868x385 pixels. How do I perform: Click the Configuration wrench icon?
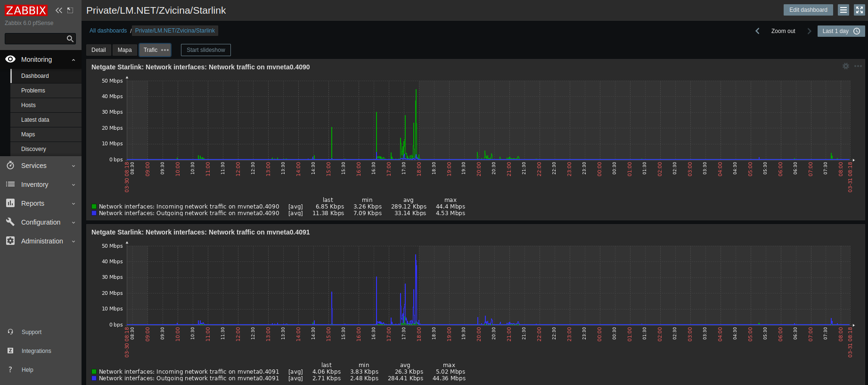pos(10,222)
